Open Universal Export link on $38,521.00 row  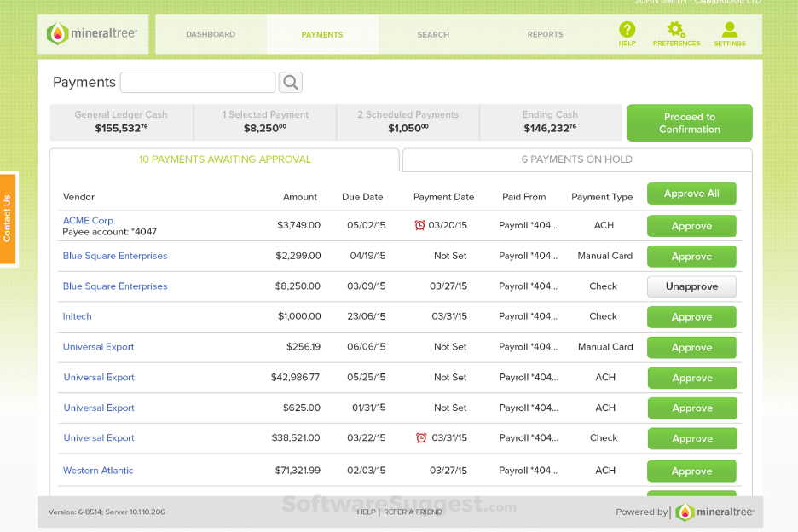(x=99, y=438)
